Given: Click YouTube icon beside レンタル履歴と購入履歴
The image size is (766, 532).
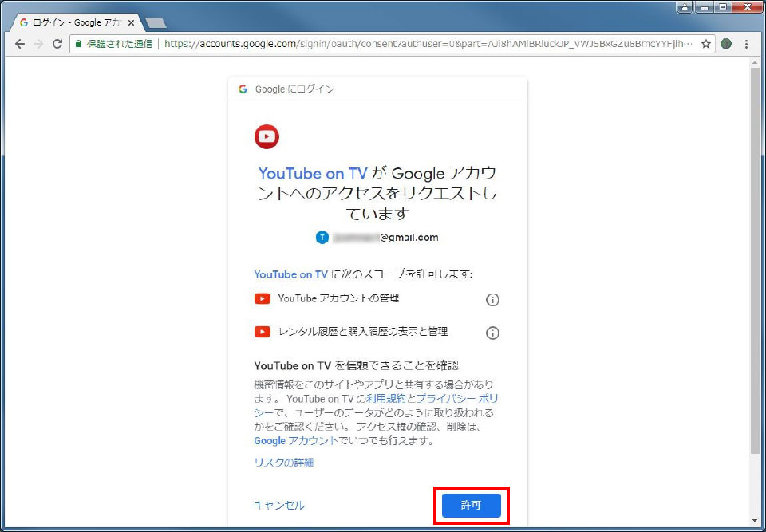Looking at the screenshot, I should click(x=263, y=332).
